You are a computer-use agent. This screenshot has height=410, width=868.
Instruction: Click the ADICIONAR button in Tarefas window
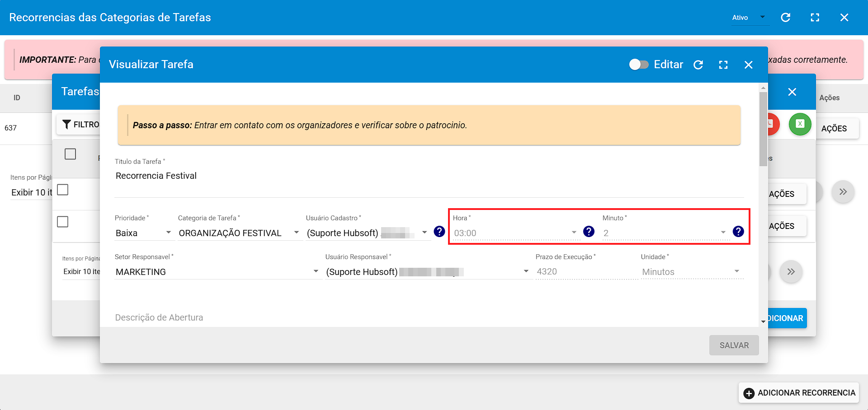[787, 318]
